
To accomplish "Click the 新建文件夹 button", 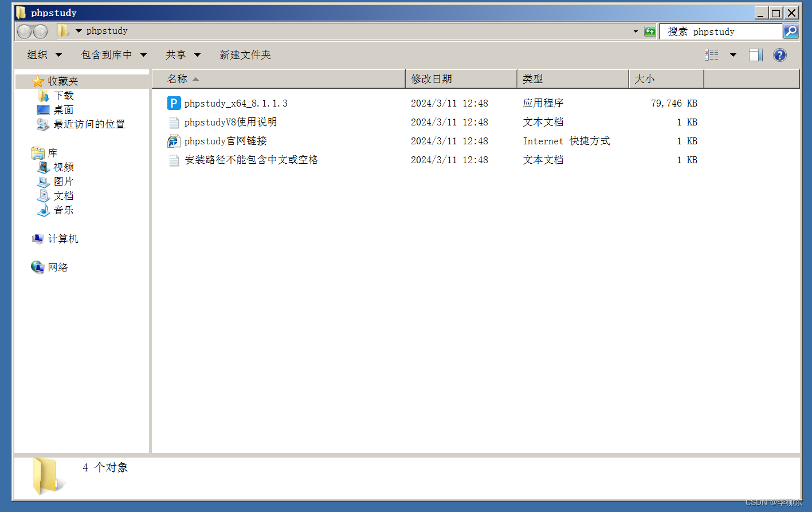I will pos(245,55).
